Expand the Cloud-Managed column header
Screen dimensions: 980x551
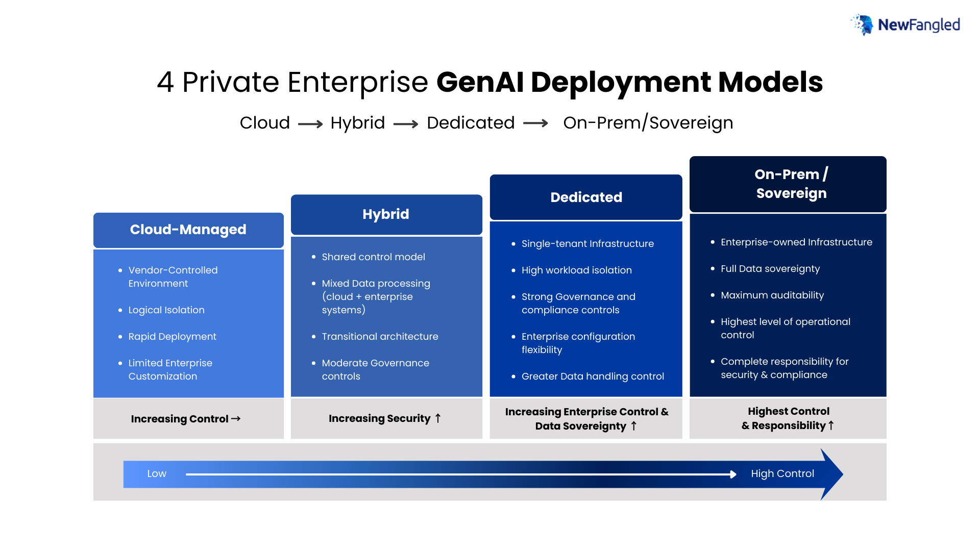pyautogui.click(x=188, y=230)
